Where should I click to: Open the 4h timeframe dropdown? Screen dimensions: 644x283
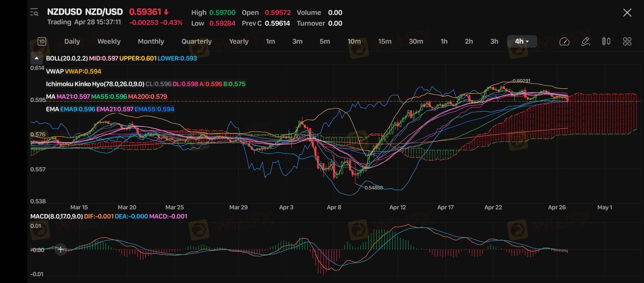522,41
